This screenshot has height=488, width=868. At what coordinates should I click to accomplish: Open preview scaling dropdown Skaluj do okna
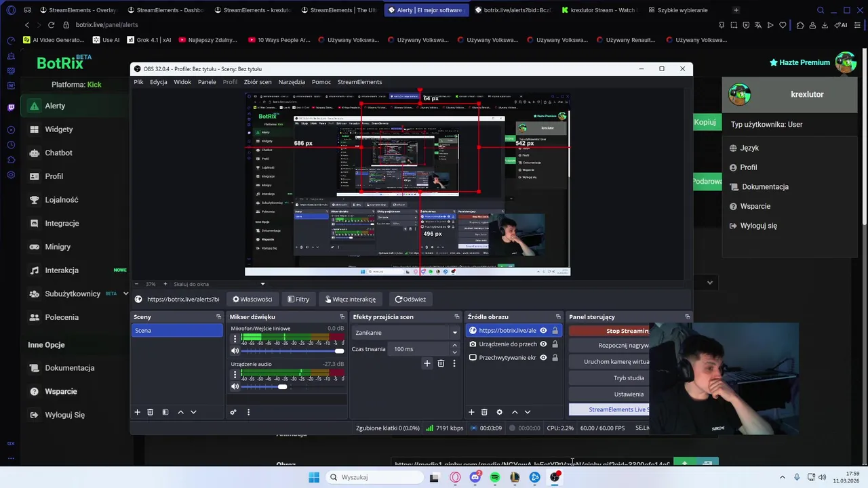219,284
